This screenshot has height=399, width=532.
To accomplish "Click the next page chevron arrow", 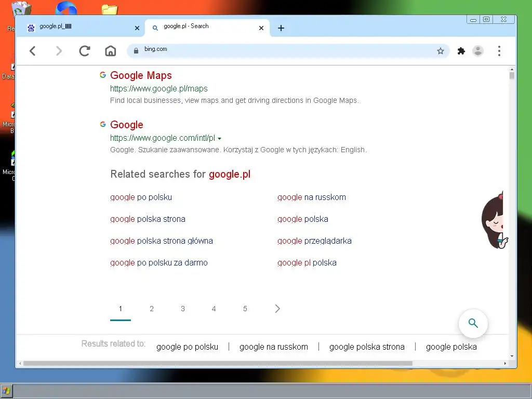I will [277, 309].
